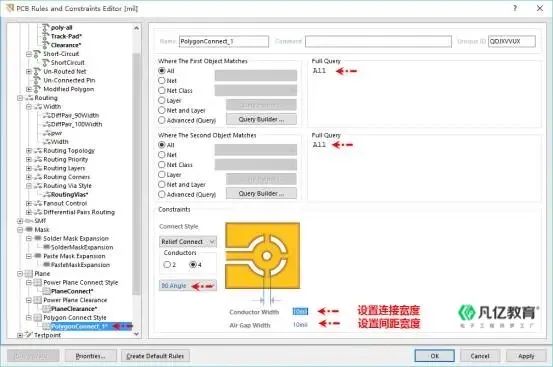Collapse the Routing category

point(20,98)
